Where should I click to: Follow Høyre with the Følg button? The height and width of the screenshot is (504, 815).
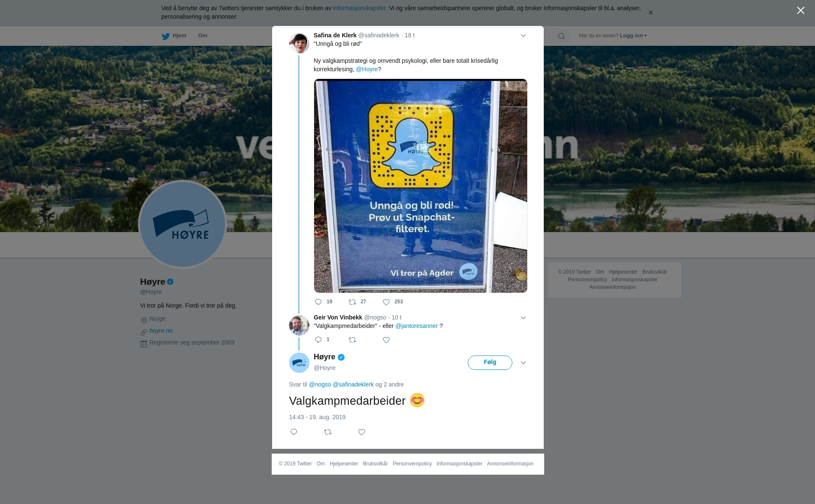(x=490, y=363)
